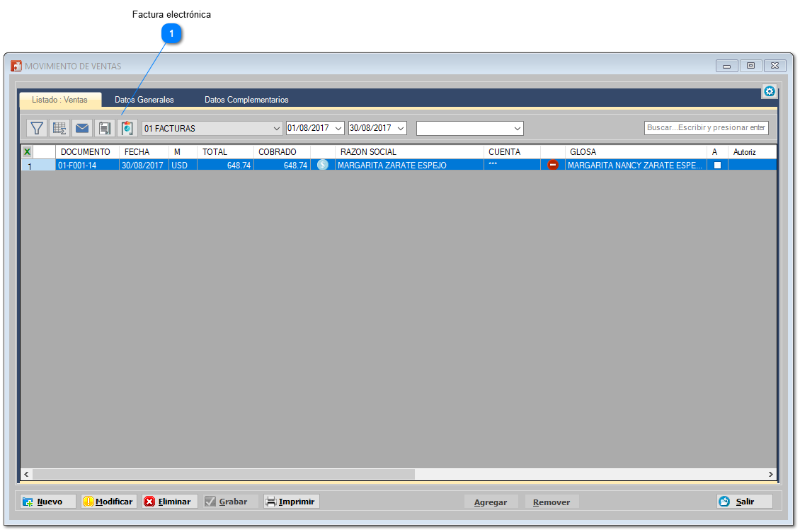The image size is (800, 532).
Task: Focus the Buscar search field
Action: pos(706,127)
